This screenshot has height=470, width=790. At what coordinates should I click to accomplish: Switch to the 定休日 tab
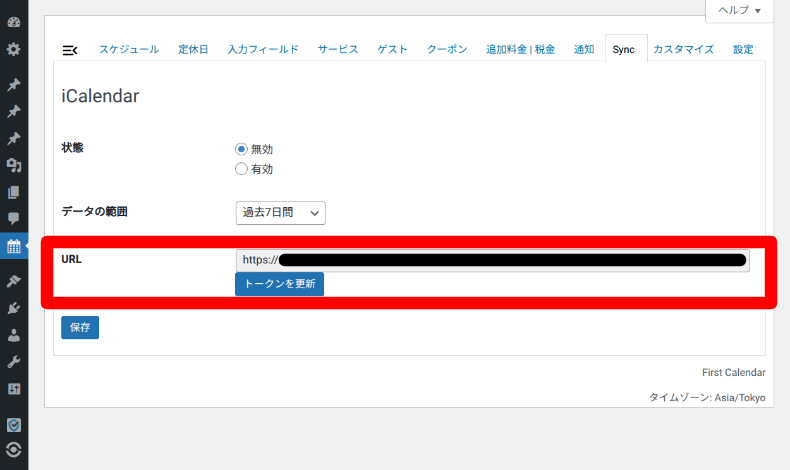193,49
